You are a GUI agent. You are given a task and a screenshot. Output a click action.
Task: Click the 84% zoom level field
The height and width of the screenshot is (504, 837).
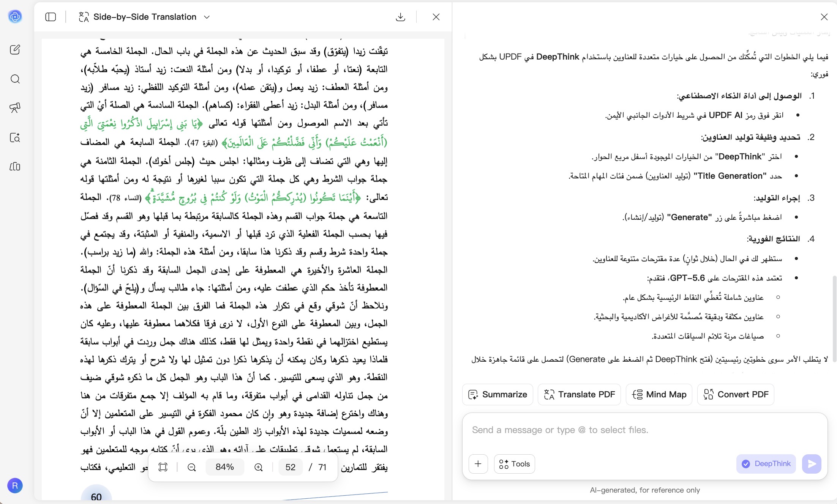pos(224,467)
